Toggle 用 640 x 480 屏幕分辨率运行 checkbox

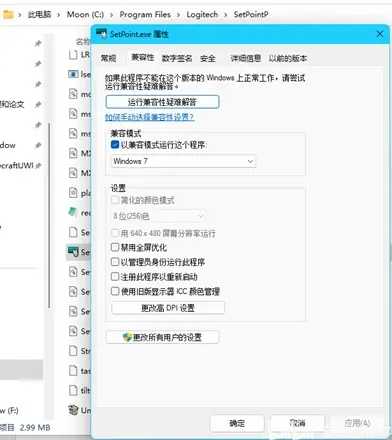[115, 233]
